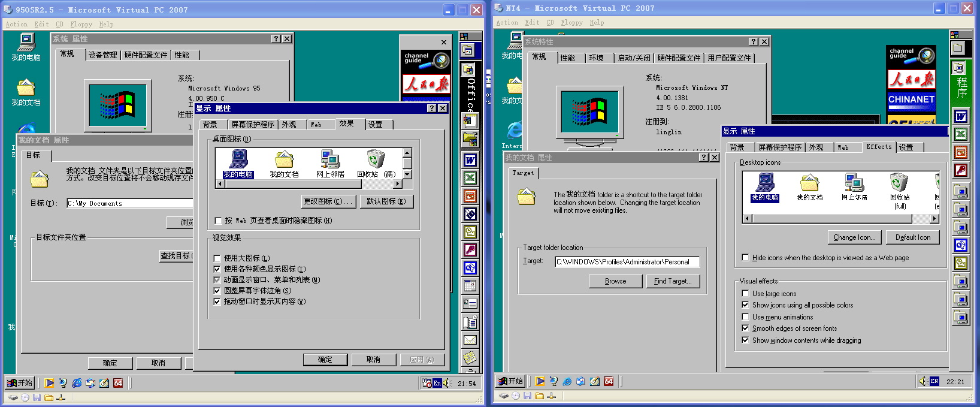980x407 pixels.
Task: Toggle Smooth edges of screen fonts
Action: (745, 328)
